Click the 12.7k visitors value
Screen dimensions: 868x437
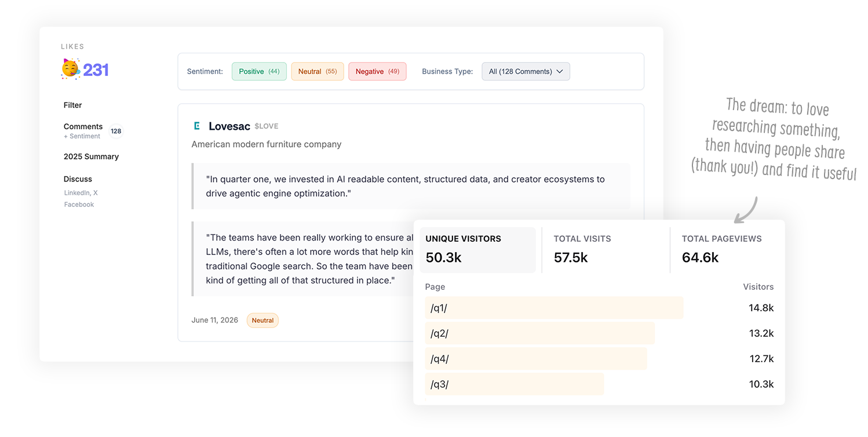[x=761, y=359]
